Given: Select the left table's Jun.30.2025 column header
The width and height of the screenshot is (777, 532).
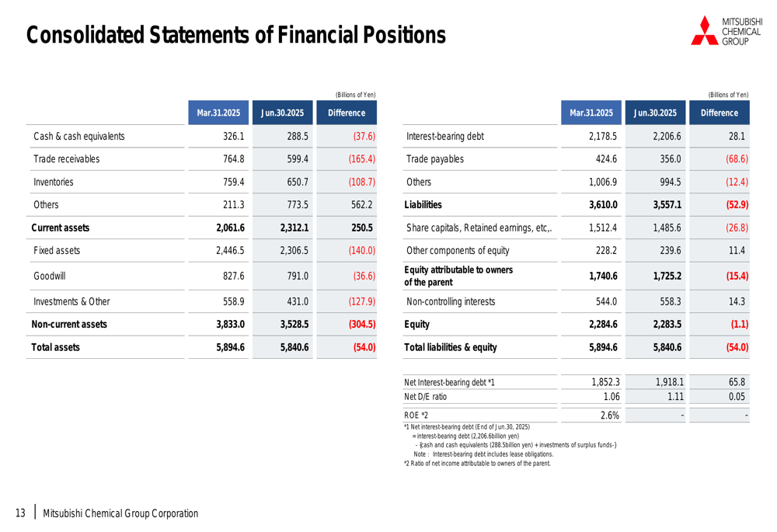Looking at the screenshot, I should [282, 113].
